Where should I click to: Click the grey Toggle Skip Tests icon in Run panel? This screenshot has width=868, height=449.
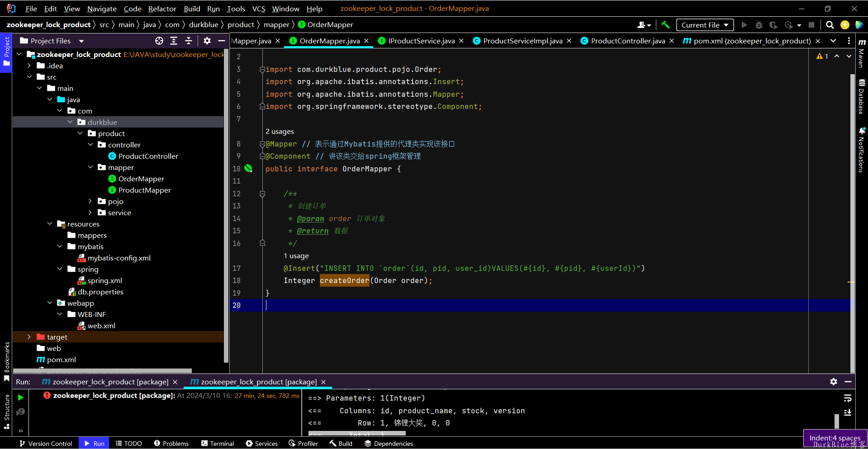tap(20, 412)
